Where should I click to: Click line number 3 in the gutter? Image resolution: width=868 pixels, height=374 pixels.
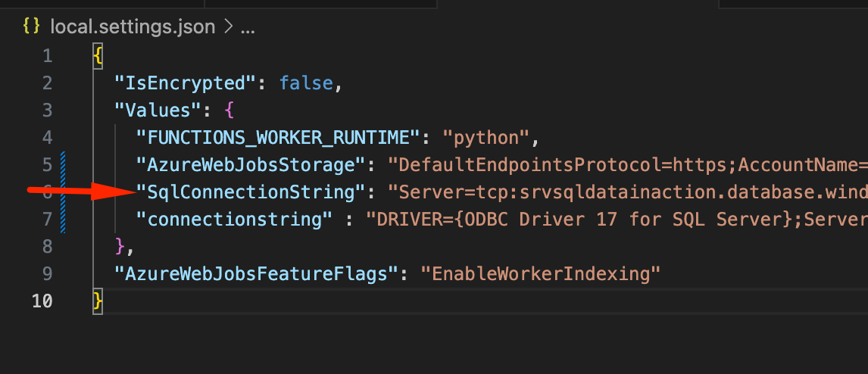coord(47,110)
